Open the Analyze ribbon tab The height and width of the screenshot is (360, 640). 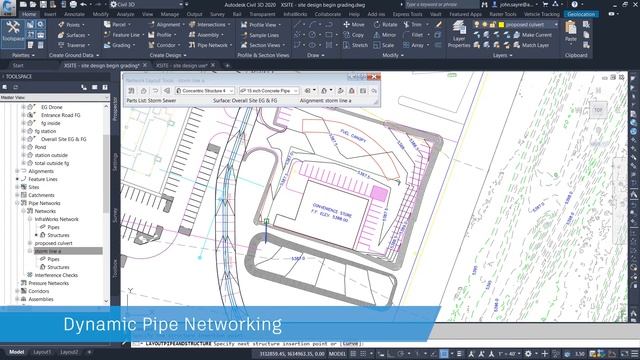pyautogui.click(x=125, y=14)
